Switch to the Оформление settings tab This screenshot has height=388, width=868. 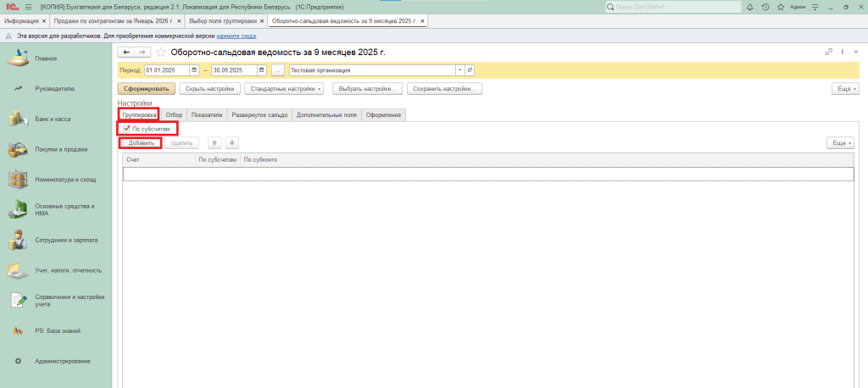(383, 114)
